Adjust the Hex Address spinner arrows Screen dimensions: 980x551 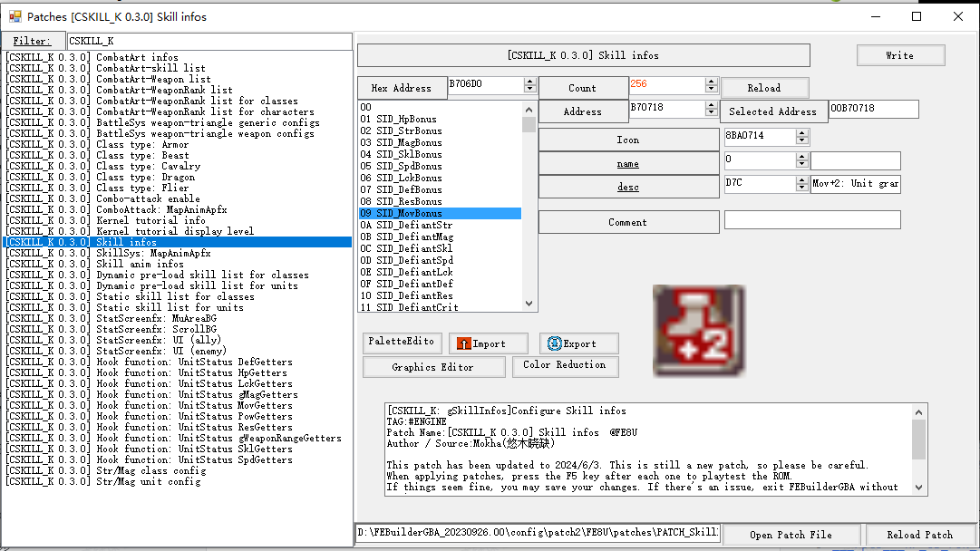coord(529,85)
